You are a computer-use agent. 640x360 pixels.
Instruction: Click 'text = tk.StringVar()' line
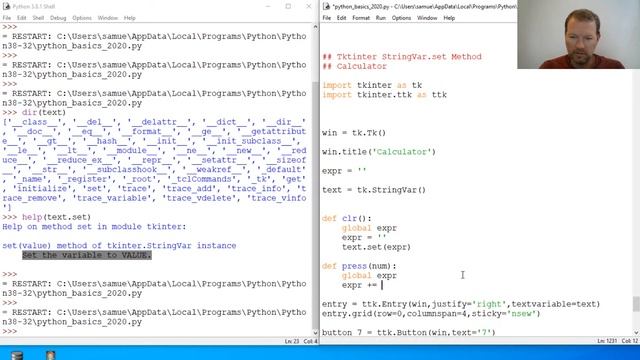click(x=374, y=190)
